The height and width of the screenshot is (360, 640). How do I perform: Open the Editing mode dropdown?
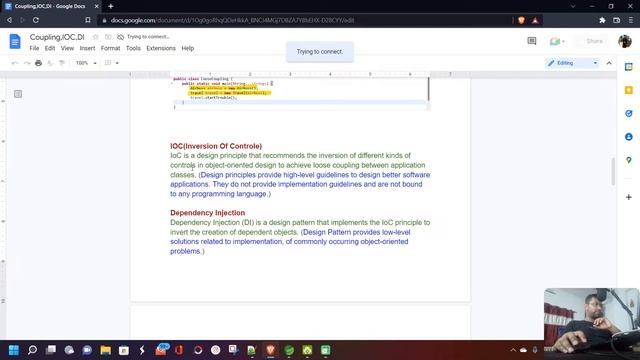tap(572, 63)
